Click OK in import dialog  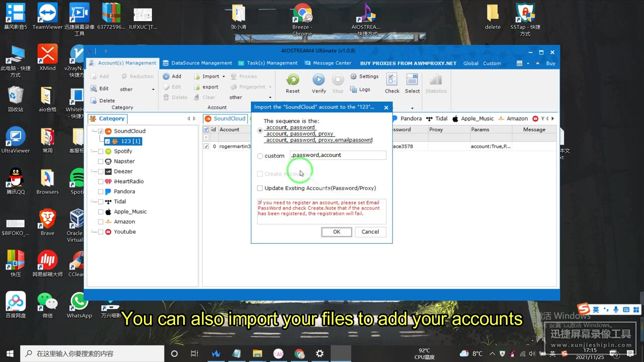337,232
